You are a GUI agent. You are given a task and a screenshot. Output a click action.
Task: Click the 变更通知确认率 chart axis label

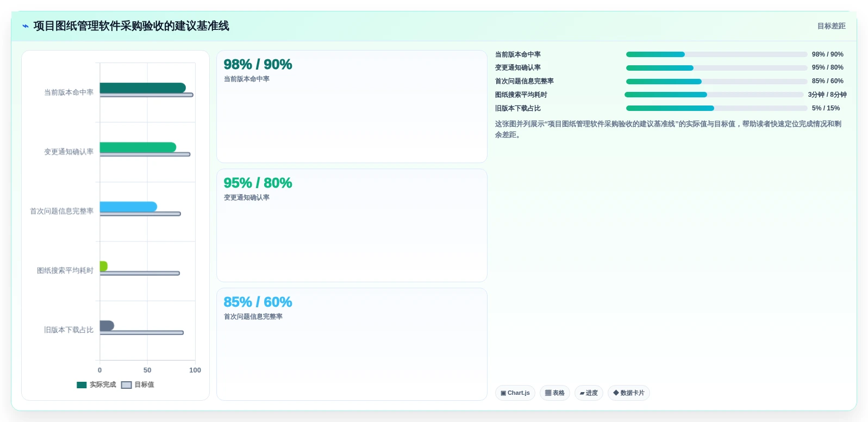tap(68, 152)
